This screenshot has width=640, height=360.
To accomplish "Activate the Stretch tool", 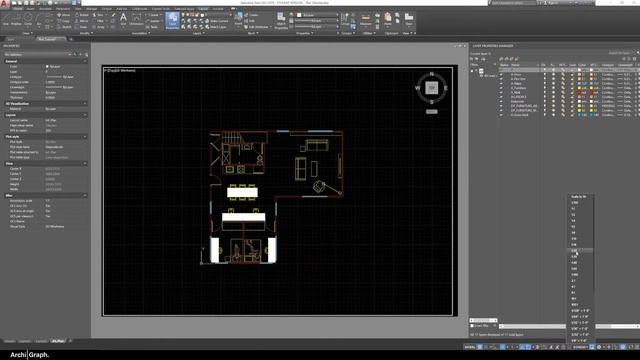I will [64, 27].
